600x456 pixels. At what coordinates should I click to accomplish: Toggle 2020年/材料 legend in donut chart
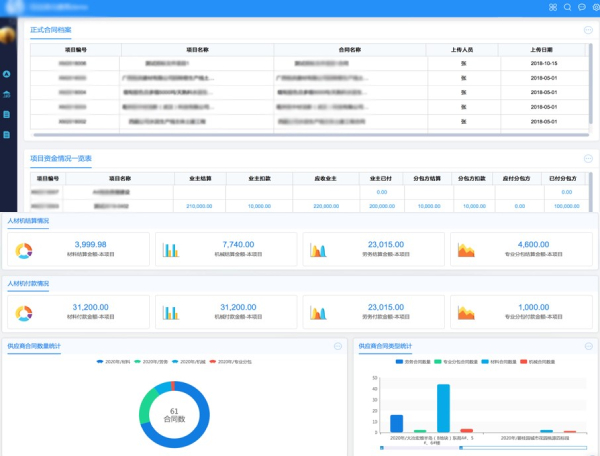(116, 362)
